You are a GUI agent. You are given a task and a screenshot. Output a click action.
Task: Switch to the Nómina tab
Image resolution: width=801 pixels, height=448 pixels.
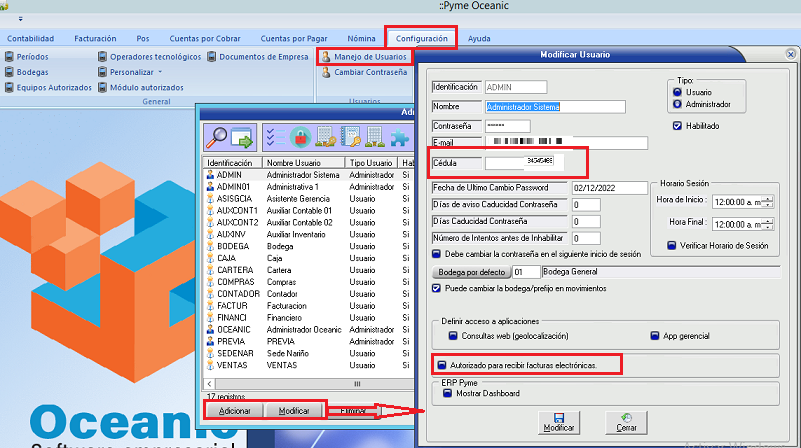tap(361, 38)
